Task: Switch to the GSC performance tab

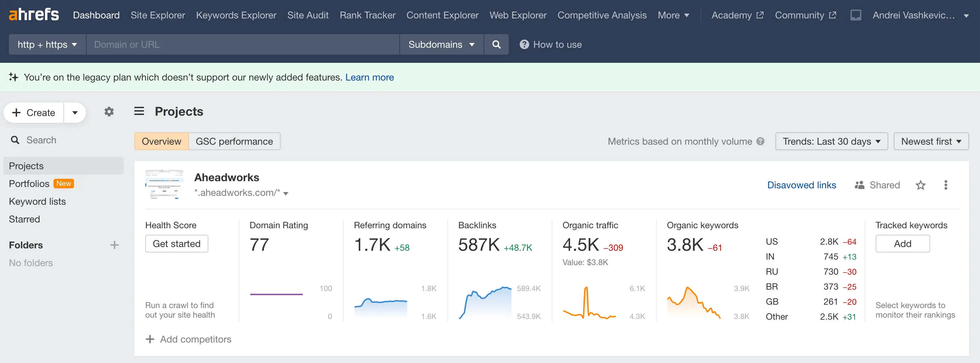Action: pos(234,142)
